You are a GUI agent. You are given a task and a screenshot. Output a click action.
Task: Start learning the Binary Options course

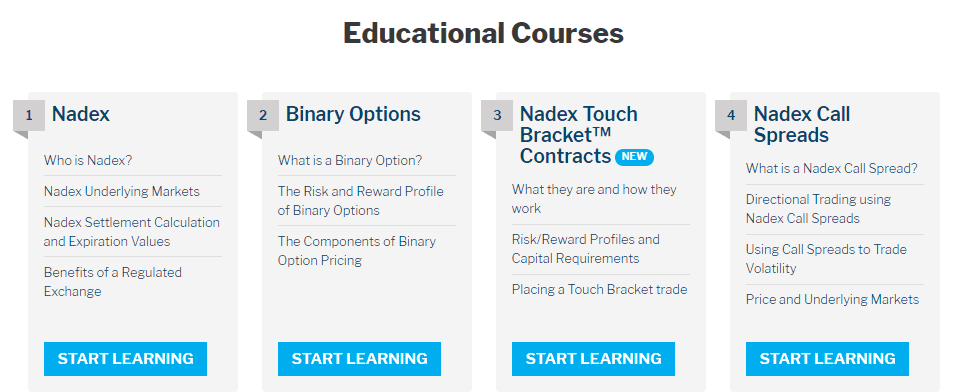[x=360, y=359]
